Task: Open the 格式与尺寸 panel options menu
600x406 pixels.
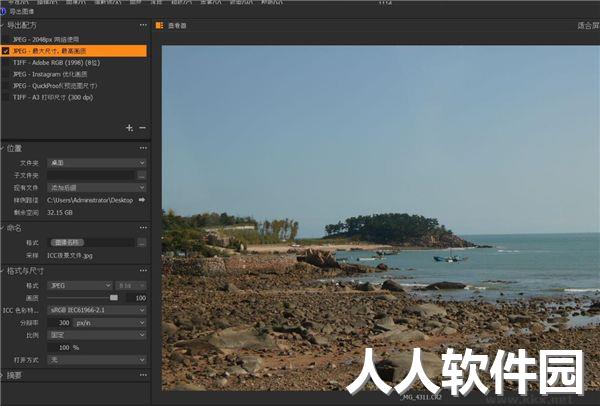Action: tap(143, 271)
